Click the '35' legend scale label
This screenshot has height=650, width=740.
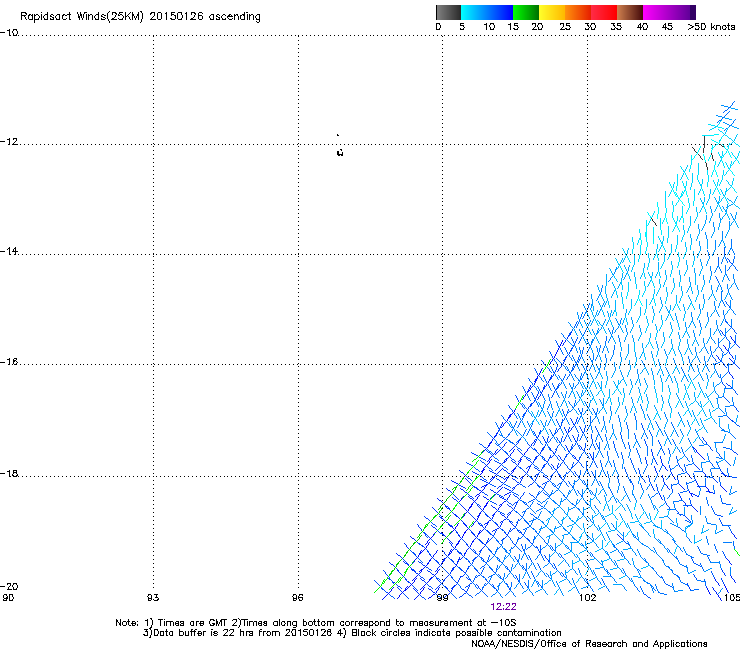[616, 27]
